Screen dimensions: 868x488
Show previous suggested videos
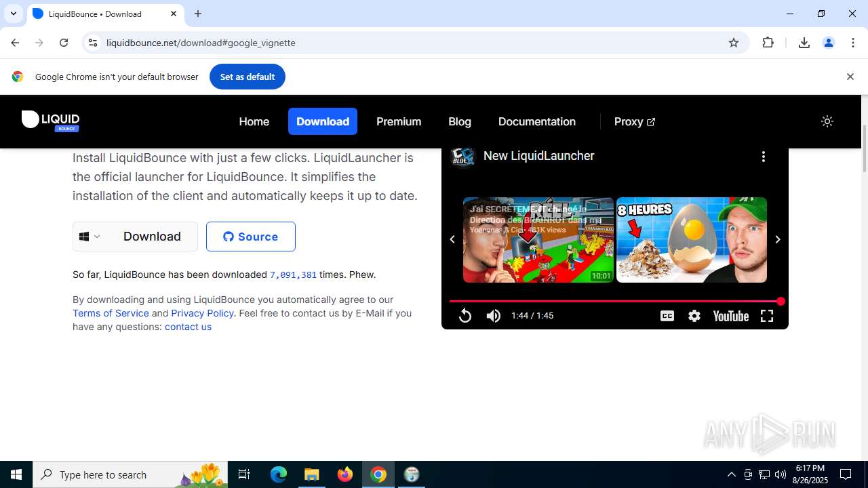(x=452, y=239)
